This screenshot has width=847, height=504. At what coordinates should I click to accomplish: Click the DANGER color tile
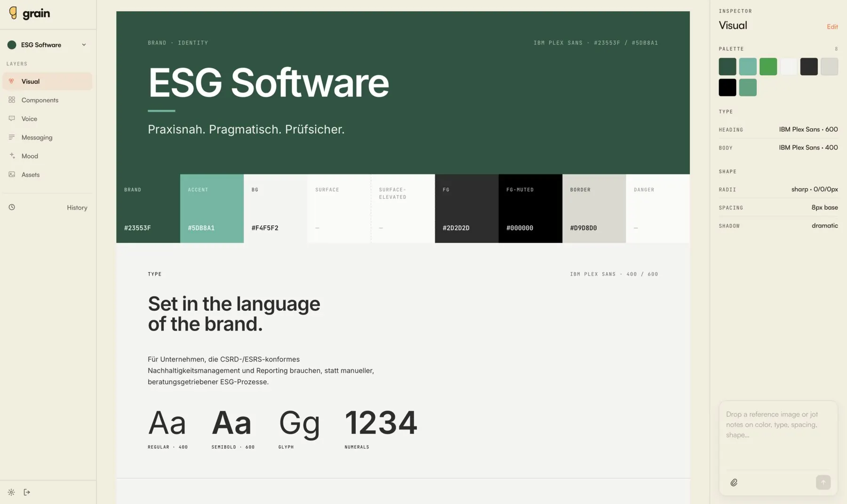658,209
